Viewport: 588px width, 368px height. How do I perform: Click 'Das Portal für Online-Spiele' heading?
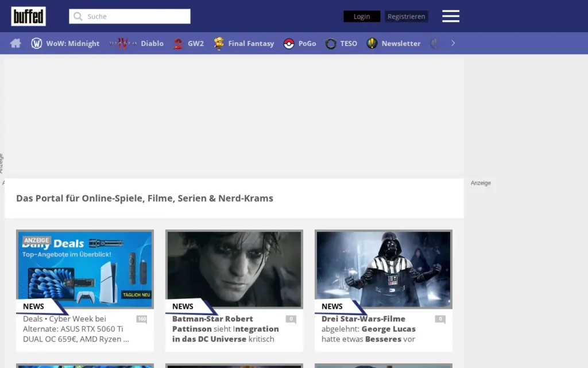tap(145, 198)
